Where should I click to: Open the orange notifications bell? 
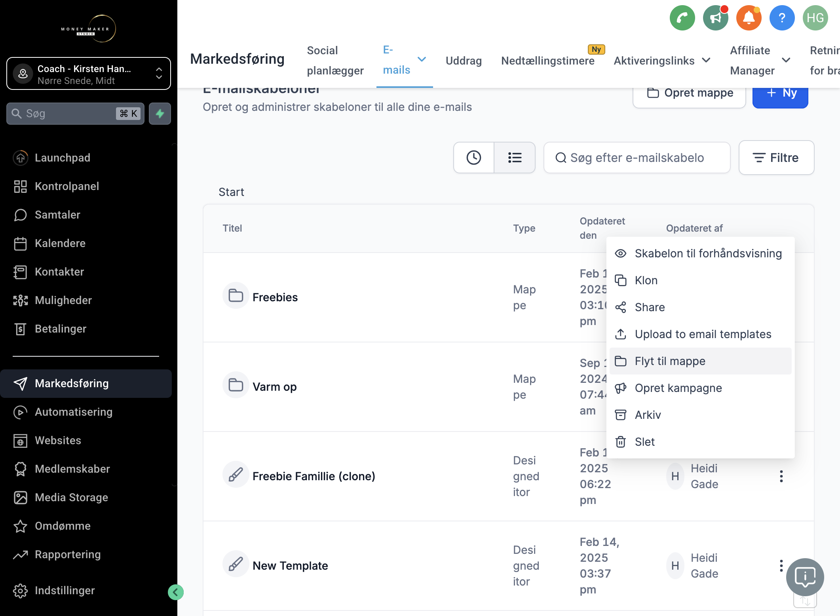749,18
